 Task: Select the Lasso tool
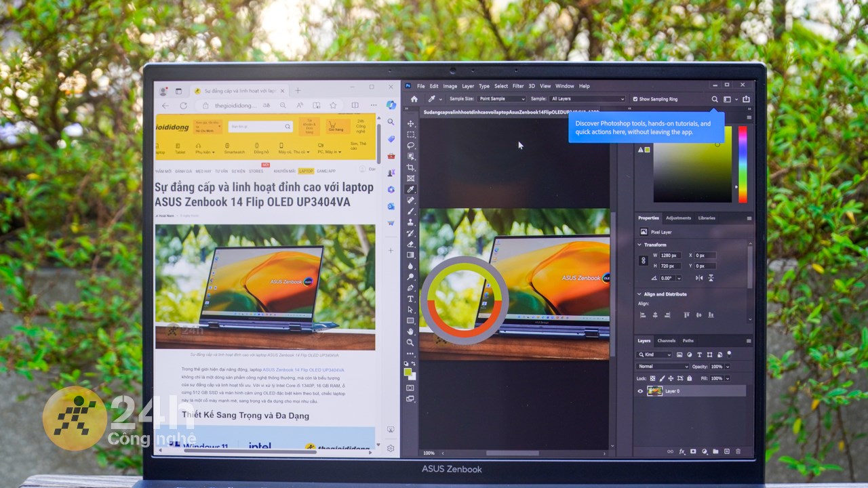click(x=410, y=146)
